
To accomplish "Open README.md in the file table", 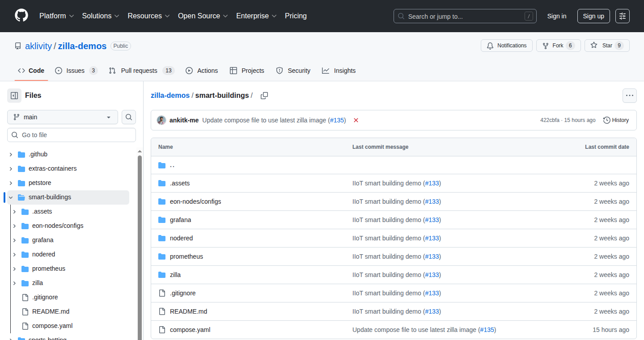I will [x=188, y=311].
